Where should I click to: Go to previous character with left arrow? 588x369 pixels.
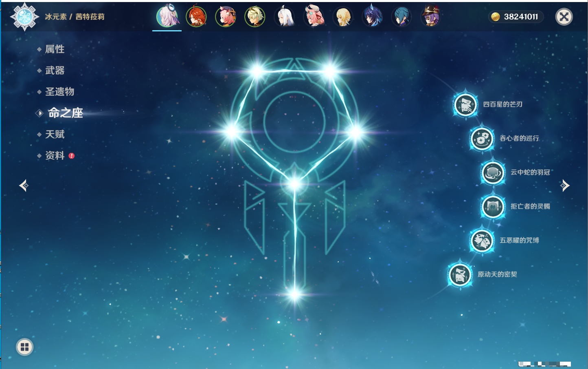pos(24,186)
